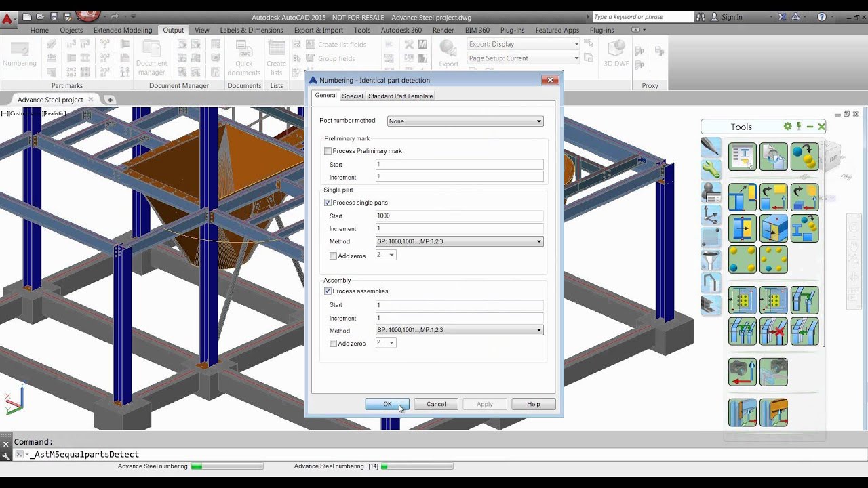Viewport: 868px width, 488px height.
Task: Open Single part Method dropdown
Action: coord(460,241)
